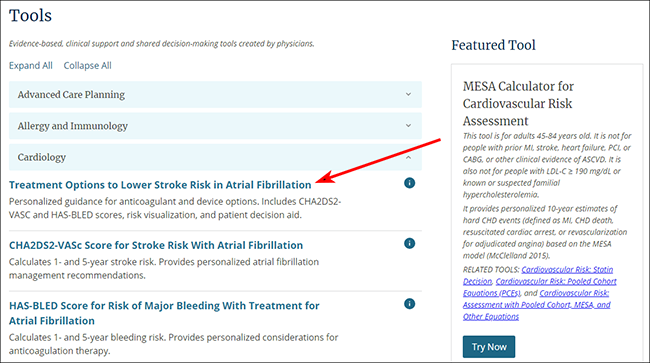The height and width of the screenshot is (363, 650).
Task: Select the Allergy and Immunology header
Action: (215, 126)
